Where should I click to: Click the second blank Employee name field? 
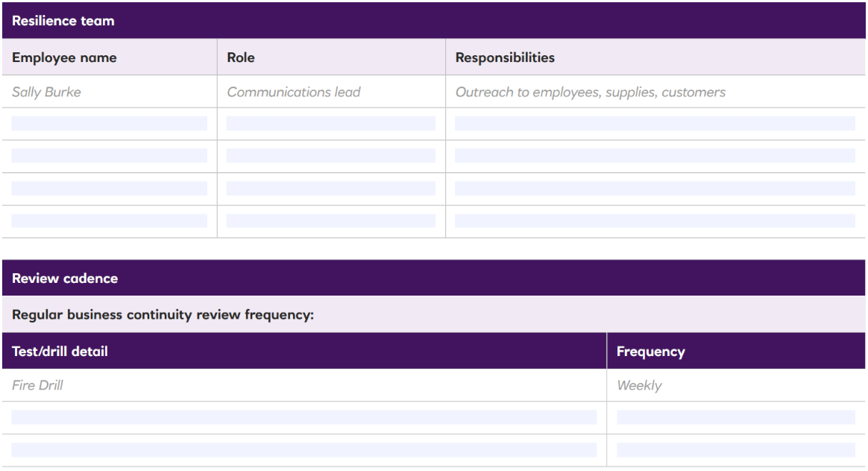[109, 156]
